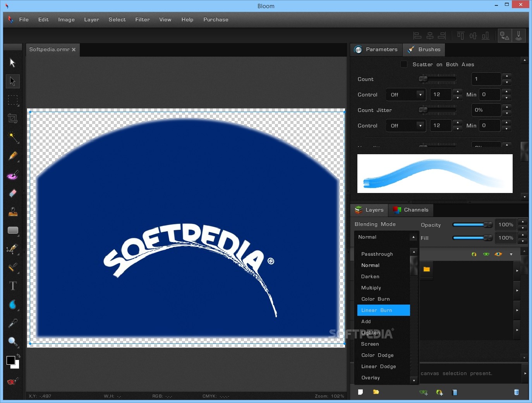Select the rectangular marquee tool
Screen dimensions: 532x403
pyautogui.click(x=12, y=100)
